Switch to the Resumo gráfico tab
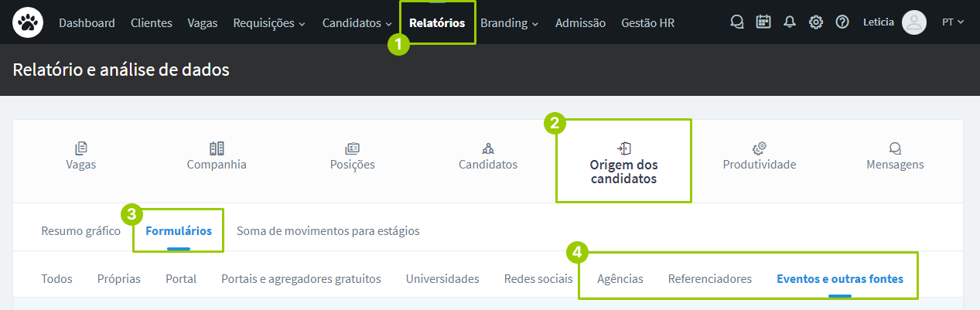This screenshot has width=980, height=310. pos(80,231)
